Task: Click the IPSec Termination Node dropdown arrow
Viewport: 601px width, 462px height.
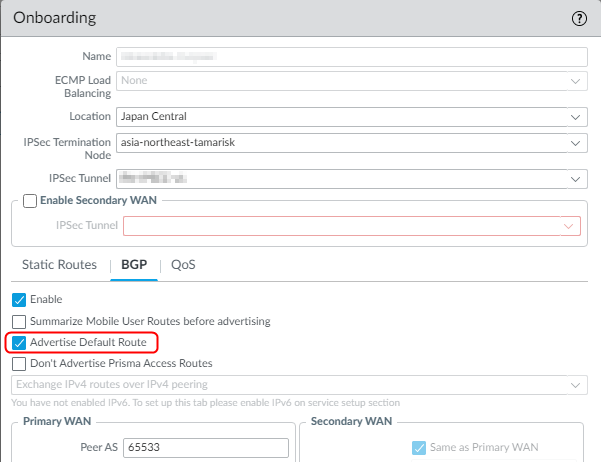Action: coord(574,143)
